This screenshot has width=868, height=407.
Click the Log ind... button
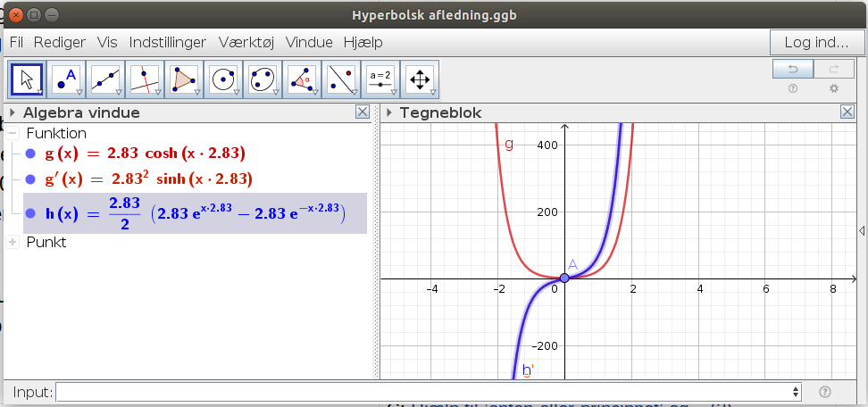pos(816,43)
